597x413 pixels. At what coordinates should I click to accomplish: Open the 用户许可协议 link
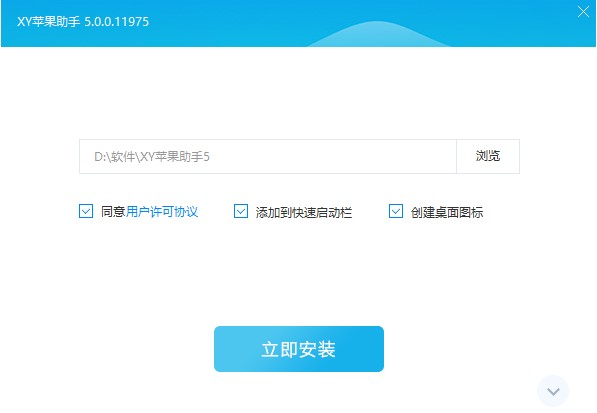coord(162,212)
